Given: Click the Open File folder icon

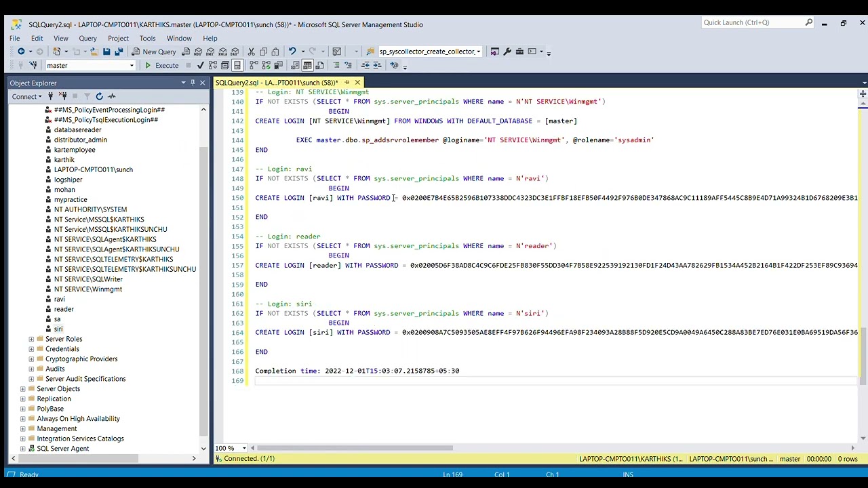Looking at the screenshot, I should (x=94, y=52).
